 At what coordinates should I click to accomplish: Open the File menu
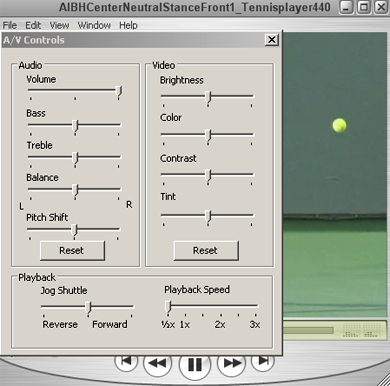pyautogui.click(x=10, y=25)
